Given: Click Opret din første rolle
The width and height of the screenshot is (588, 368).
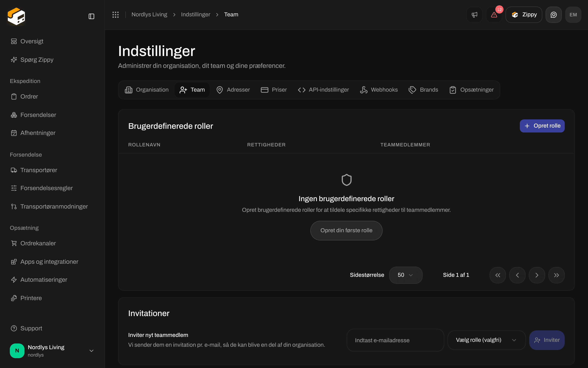Looking at the screenshot, I should [x=346, y=230].
